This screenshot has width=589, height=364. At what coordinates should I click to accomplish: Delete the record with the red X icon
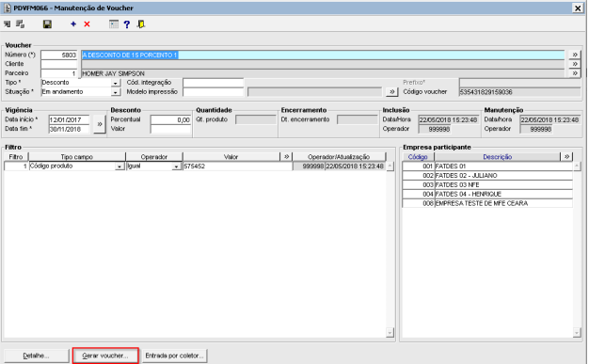(87, 24)
